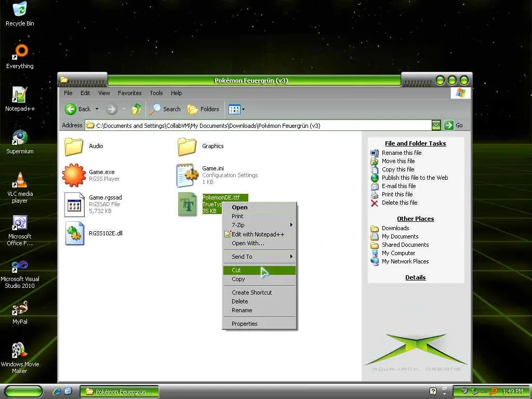Click the Up one level folder icon
The image size is (532, 399).
[x=137, y=109]
